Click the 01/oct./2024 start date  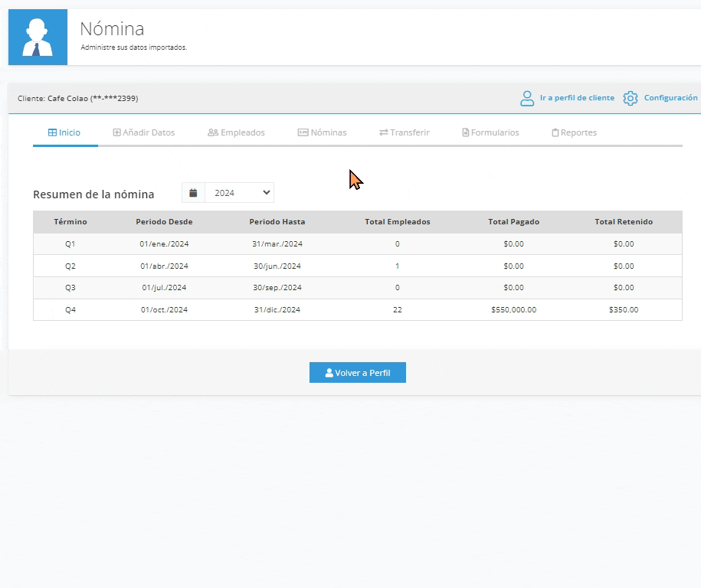coord(164,309)
